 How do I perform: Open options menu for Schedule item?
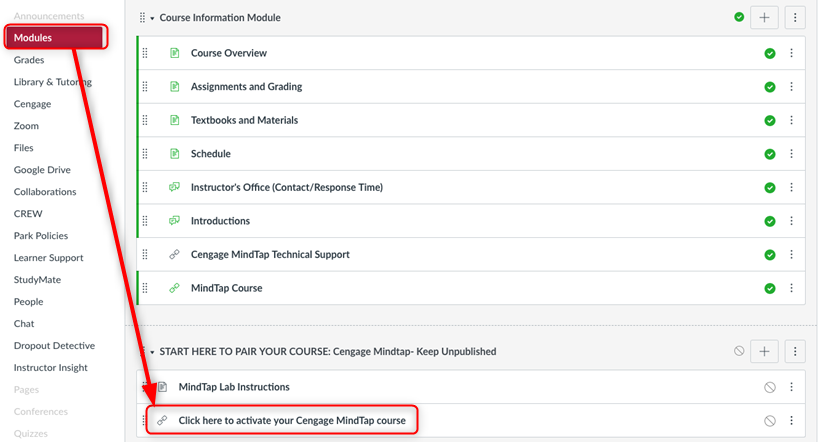pyautogui.click(x=791, y=154)
